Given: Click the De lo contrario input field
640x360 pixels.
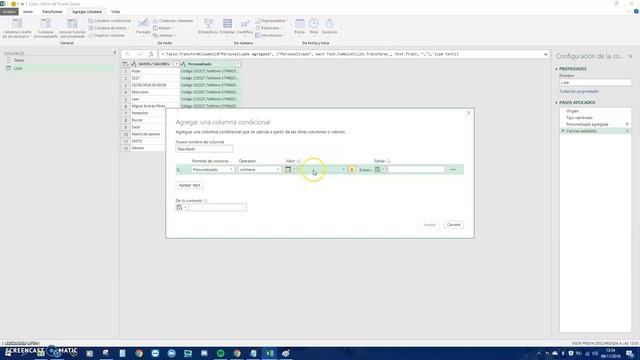Looking at the screenshot, I should [x=218, y=208].
